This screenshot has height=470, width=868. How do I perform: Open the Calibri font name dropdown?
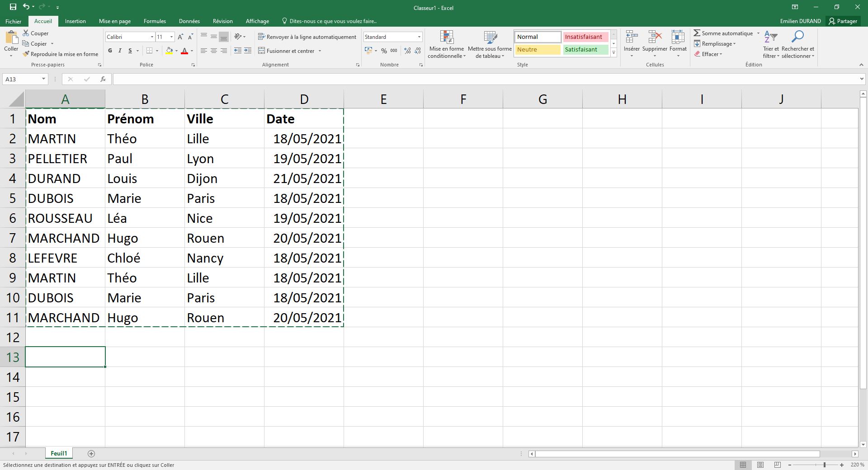[x=152, y=37]
